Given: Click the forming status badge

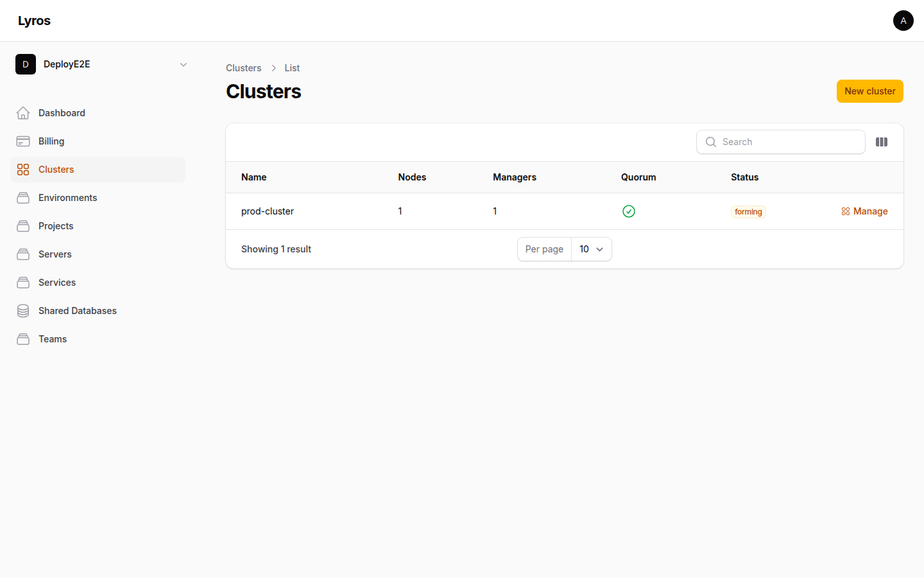Looking at the screenshot, I should (748, 212).
